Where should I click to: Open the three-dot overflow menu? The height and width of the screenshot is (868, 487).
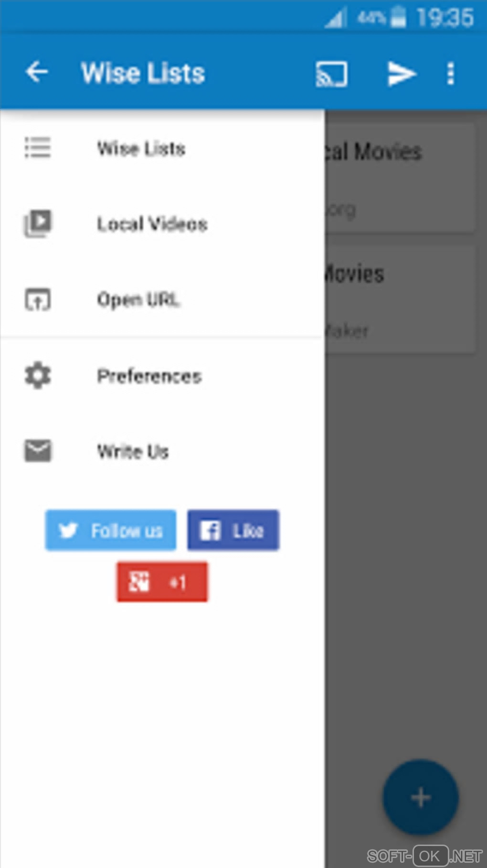[450, 74]
